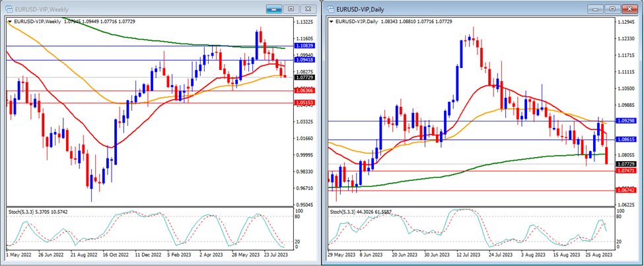The width and height of the screenshot is (644, 266).
Task: Minimize the EURUSD-VIP Weekly chart window
Action: 274,9
